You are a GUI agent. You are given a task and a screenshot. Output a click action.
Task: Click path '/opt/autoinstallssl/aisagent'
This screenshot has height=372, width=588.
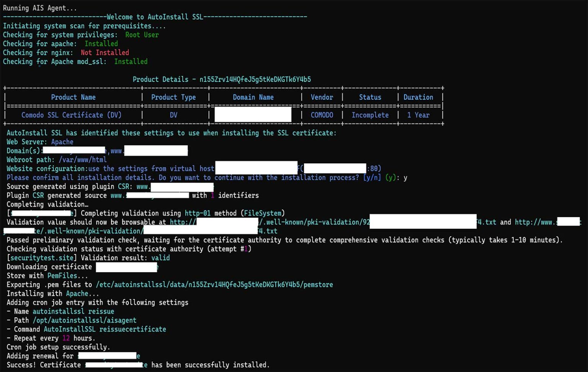84,320
